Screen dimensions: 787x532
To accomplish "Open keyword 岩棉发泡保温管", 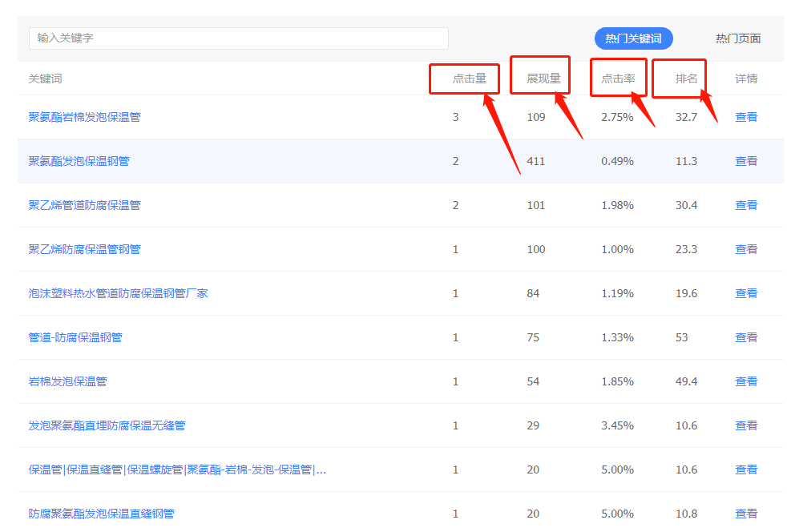I will point(68,382).
